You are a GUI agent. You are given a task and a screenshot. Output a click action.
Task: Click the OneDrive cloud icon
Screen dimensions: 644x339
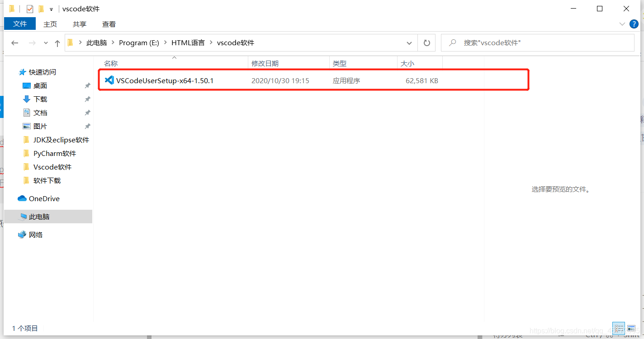(x=22, y=198)
